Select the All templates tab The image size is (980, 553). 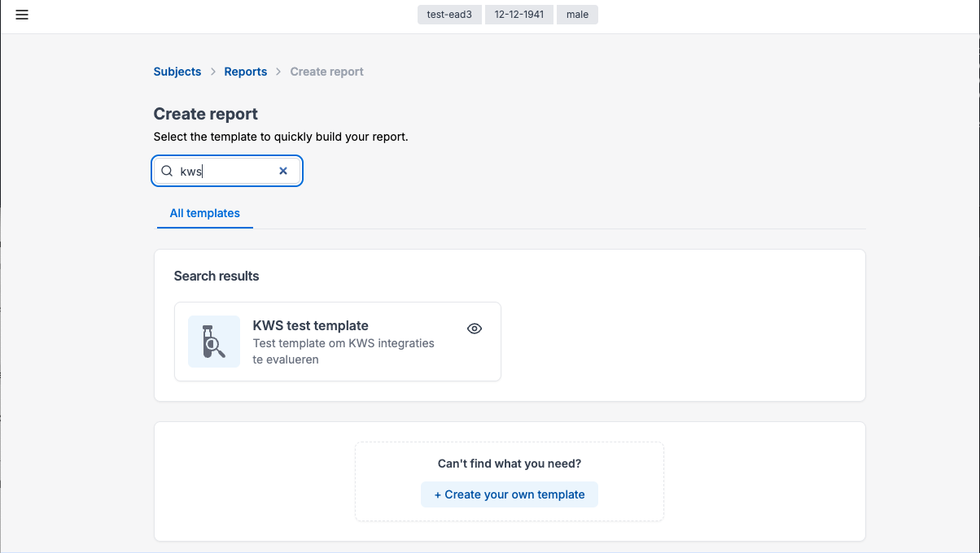(x=204, y=213)
